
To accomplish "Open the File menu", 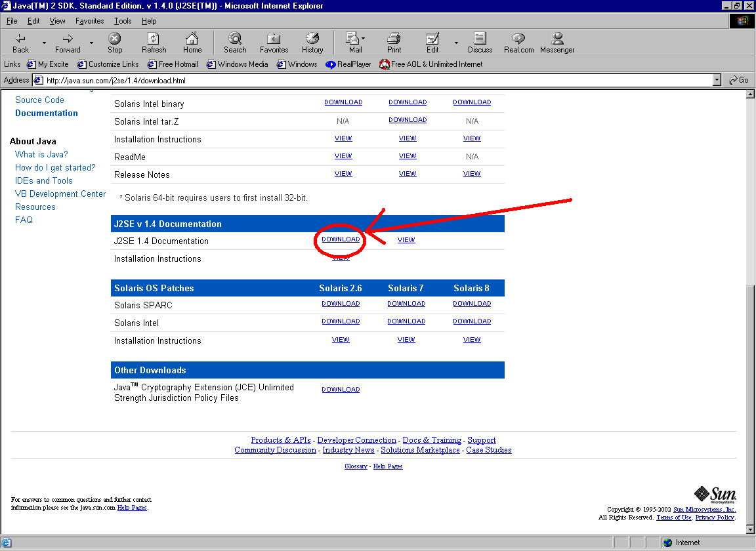I will [x=12, y=21].
